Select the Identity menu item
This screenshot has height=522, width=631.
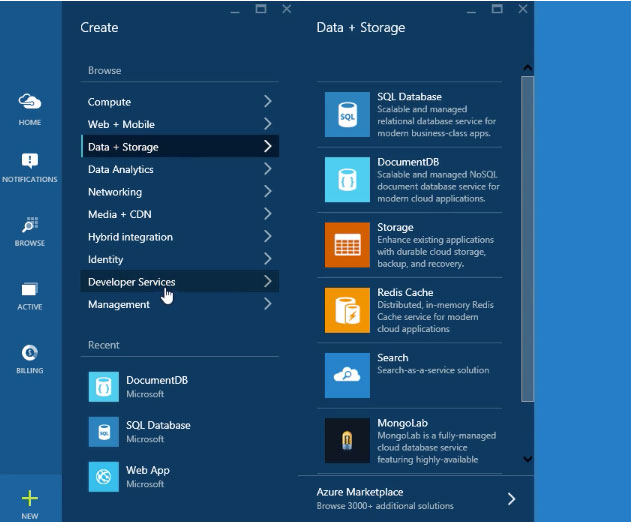pos(179,259)
